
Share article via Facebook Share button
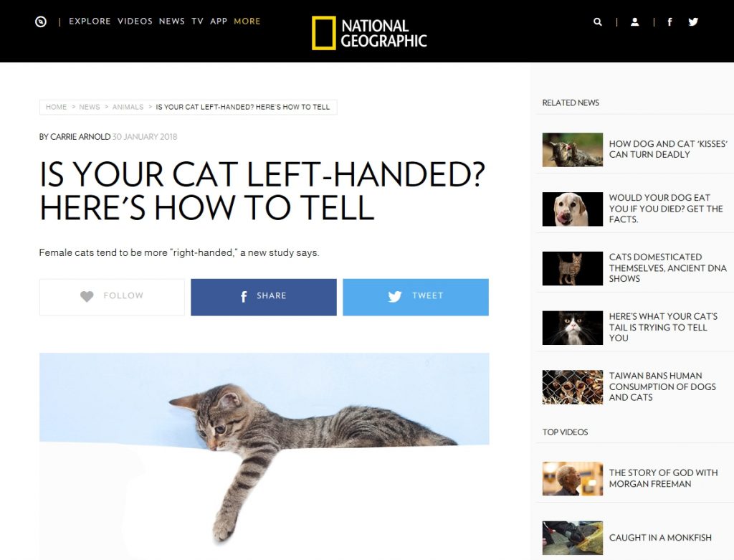[264, 297]
